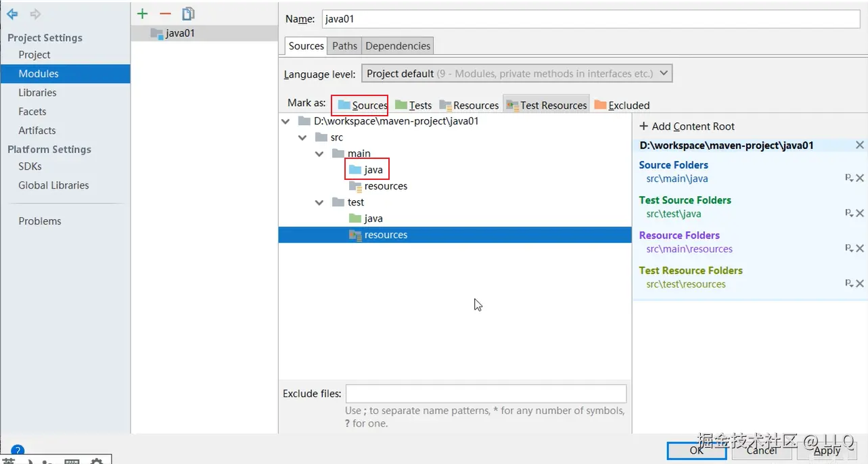Unmark src\main\java source folder
Screen dimensions: 868x464
click(x=860, y=178)
